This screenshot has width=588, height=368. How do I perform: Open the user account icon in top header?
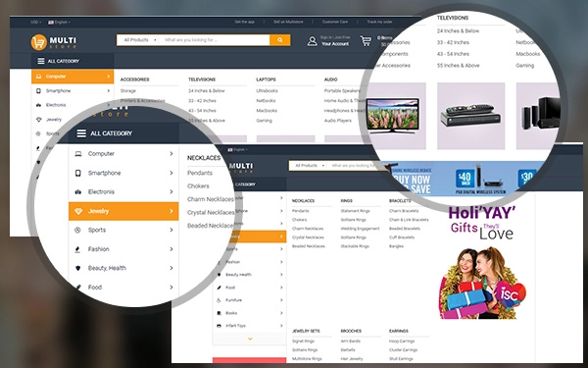tap(312, 41)
